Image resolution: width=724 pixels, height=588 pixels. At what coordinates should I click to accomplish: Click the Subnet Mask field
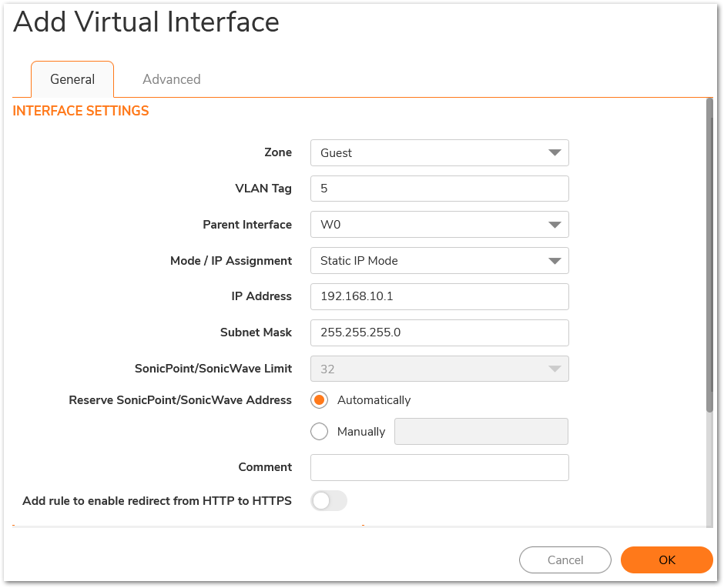[x=440, y=332]
